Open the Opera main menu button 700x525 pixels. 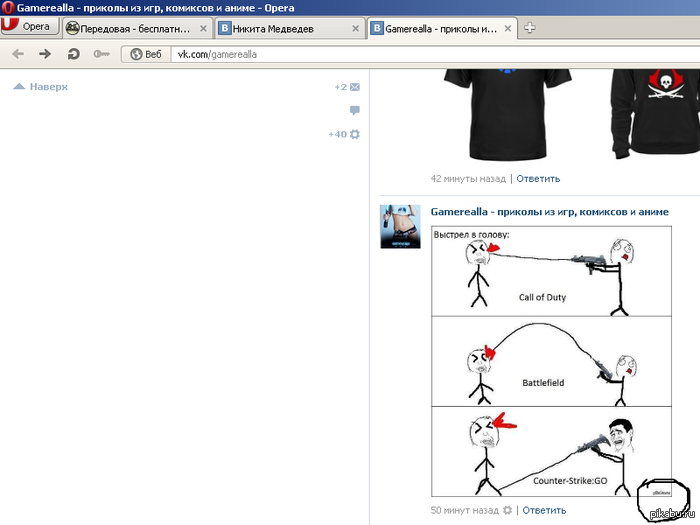click(30, 26)
